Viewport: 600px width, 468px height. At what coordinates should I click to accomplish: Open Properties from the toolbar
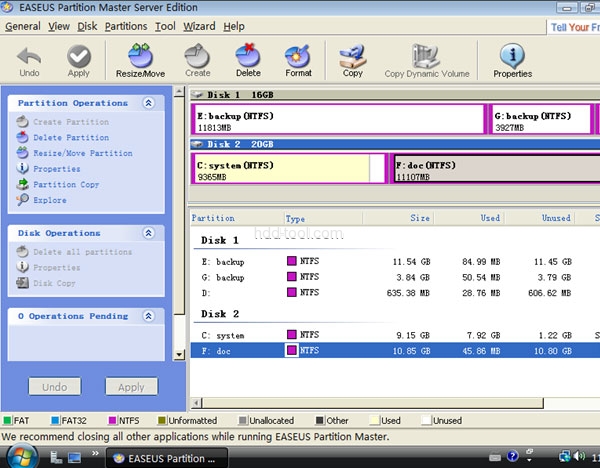[512, 61]
